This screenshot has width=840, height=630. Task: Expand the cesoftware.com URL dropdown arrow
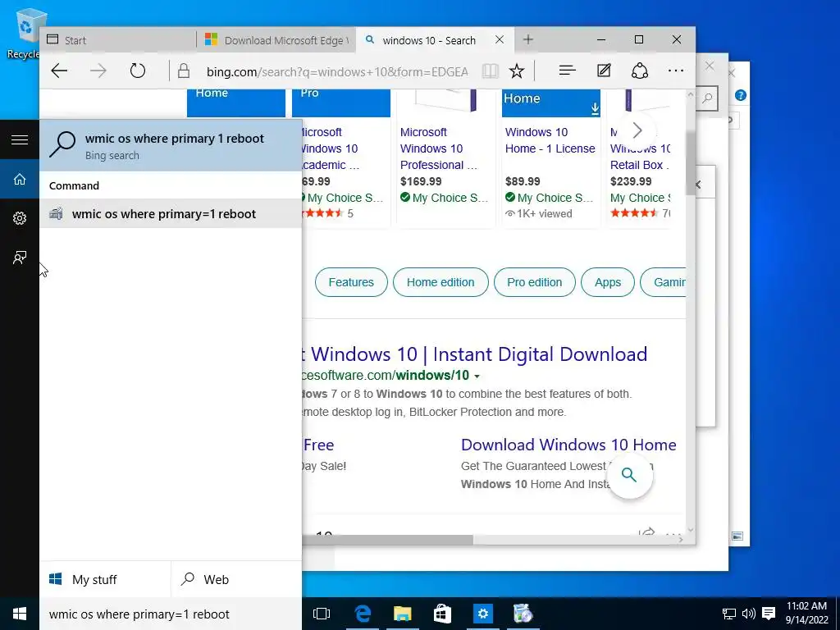pyautogui.click(x=477, y=376)
